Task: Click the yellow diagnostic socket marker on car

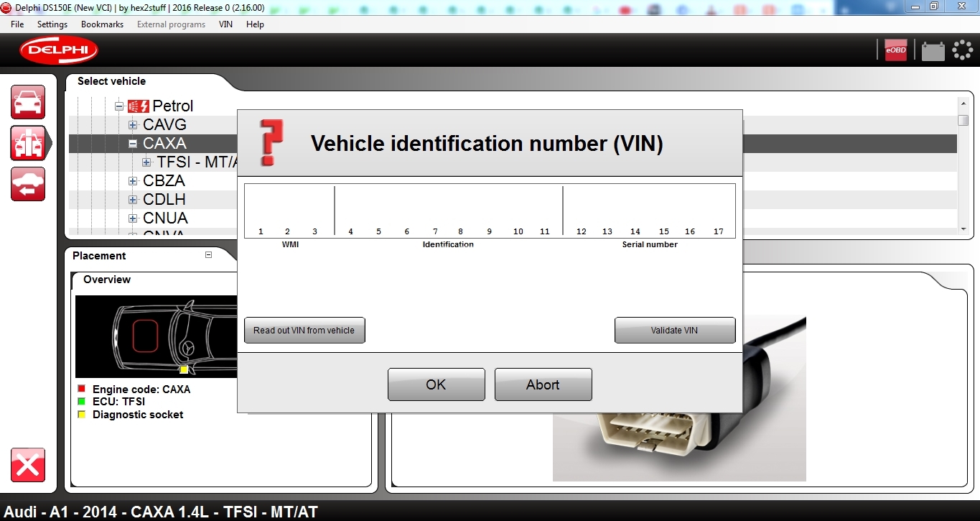Action: (x=184, y=369)
